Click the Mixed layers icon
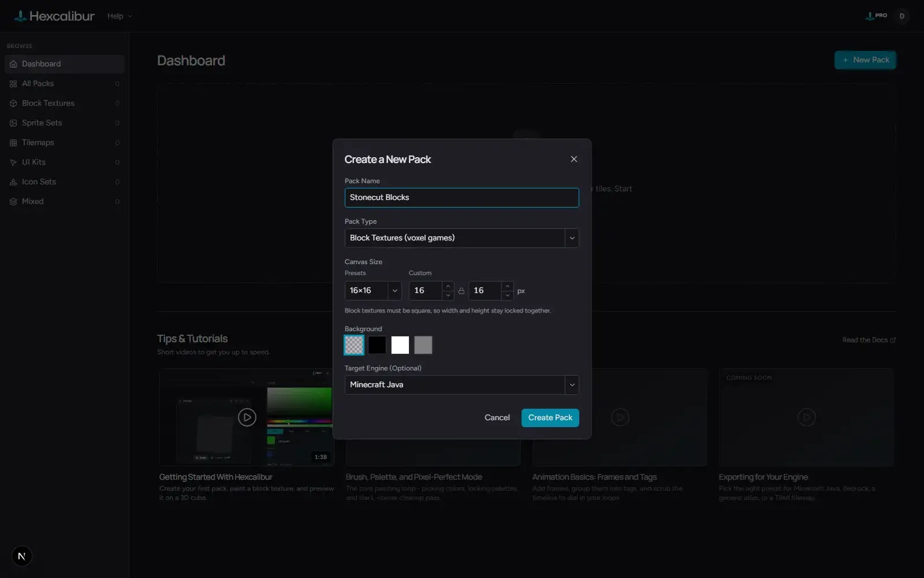The image size is (924, 578). (13, 202)
